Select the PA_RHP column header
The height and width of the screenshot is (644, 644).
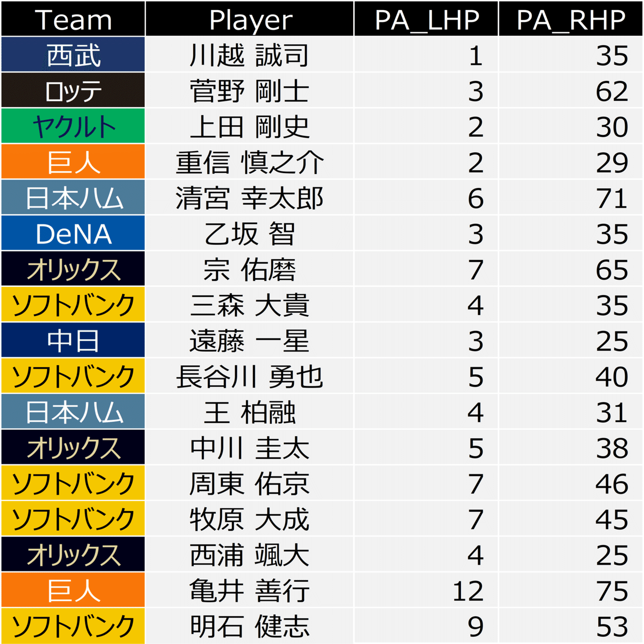pyautogui.click(x=571, y=20)
